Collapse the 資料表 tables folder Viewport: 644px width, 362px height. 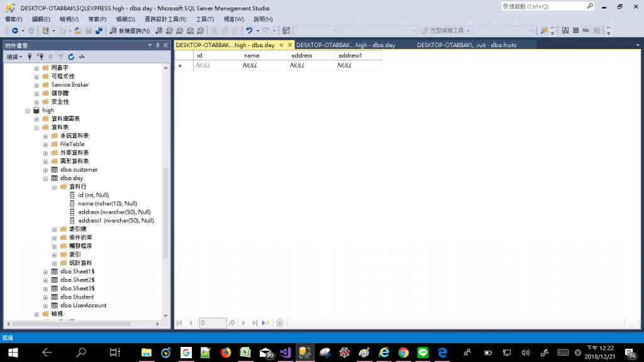(36, 128)
